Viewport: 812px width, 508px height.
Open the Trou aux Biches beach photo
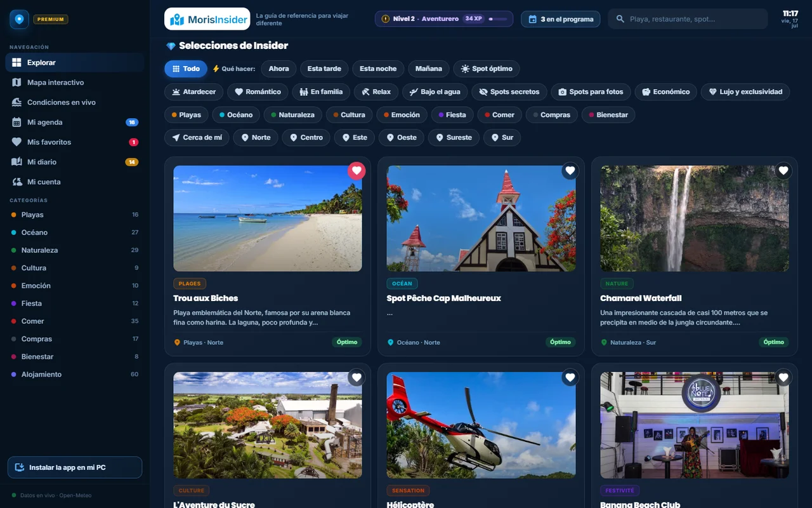click(268, 218)
